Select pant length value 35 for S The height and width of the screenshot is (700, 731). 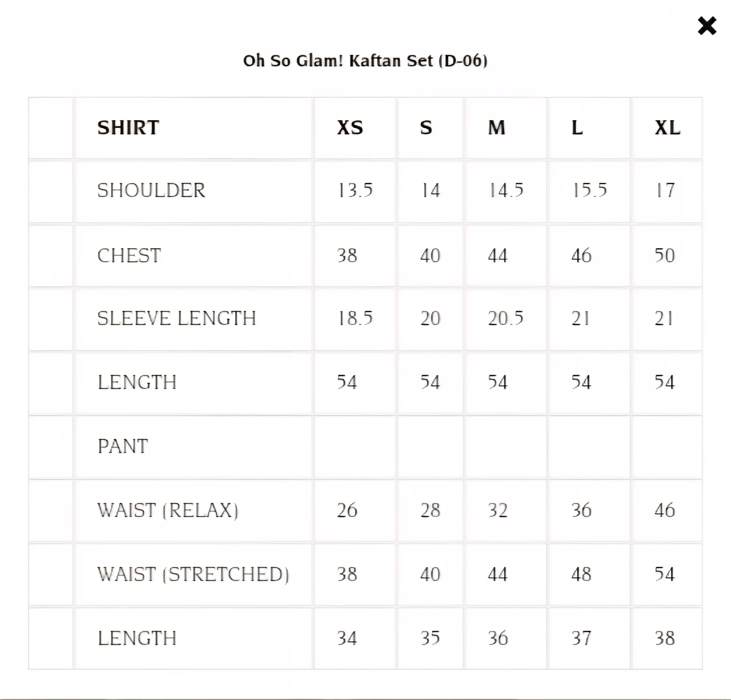(430, 638)
